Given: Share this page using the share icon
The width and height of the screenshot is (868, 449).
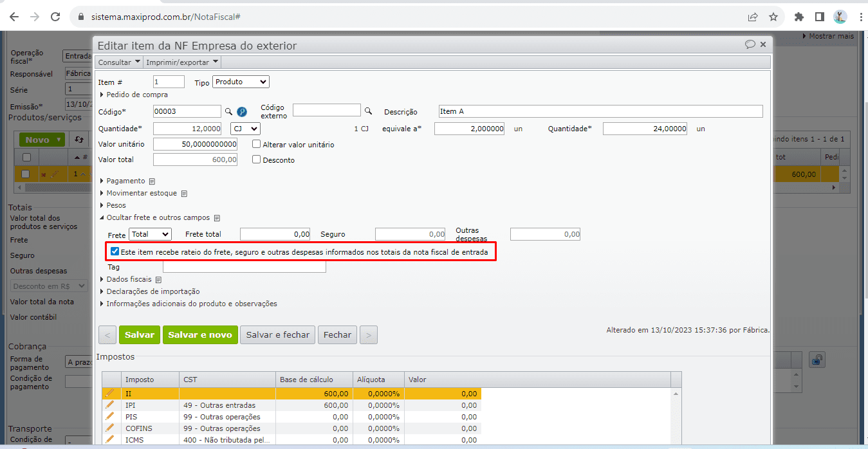Looking at the screenshot, I should tap(752, 17).
